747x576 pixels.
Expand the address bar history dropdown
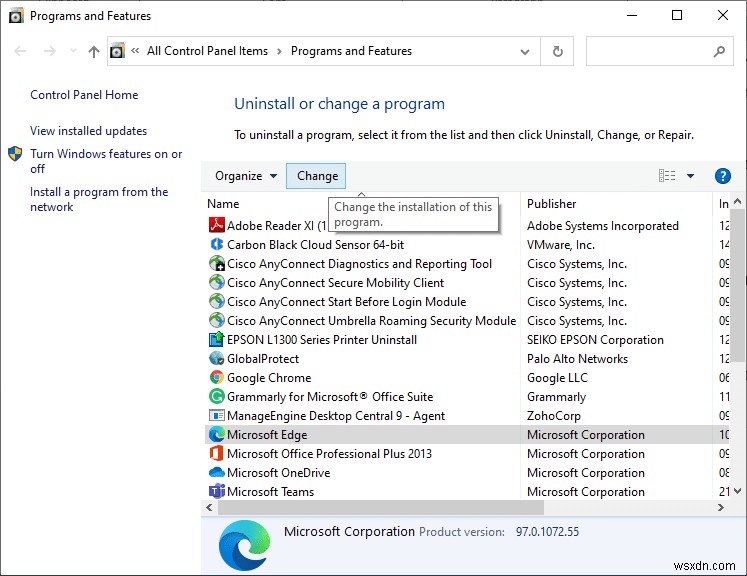click(x=525, y=51)
